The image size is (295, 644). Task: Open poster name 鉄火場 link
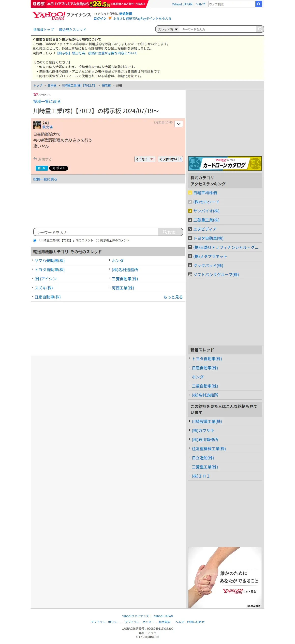(47, 127)
